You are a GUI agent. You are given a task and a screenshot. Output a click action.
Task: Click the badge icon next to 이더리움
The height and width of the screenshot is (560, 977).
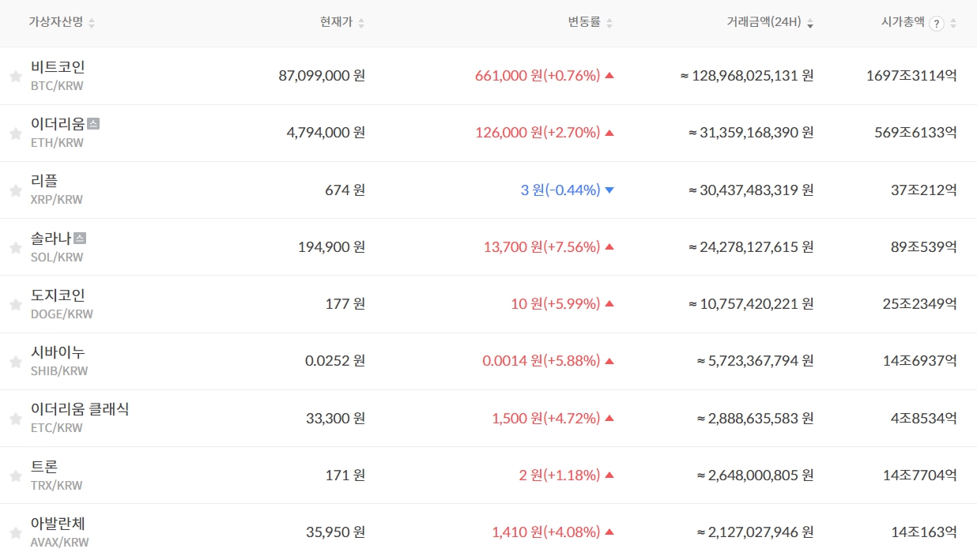93,123
